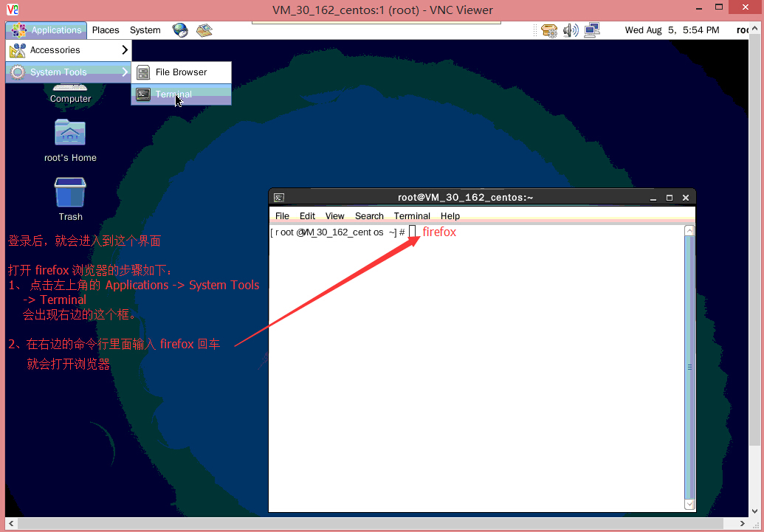Open the Applications menu in top panel

[x=47, y=30]
